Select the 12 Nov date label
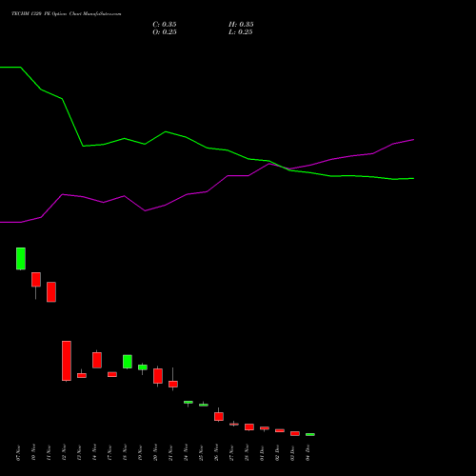The height and width of the screenshot is (476, 476). [x=64, y=453]
